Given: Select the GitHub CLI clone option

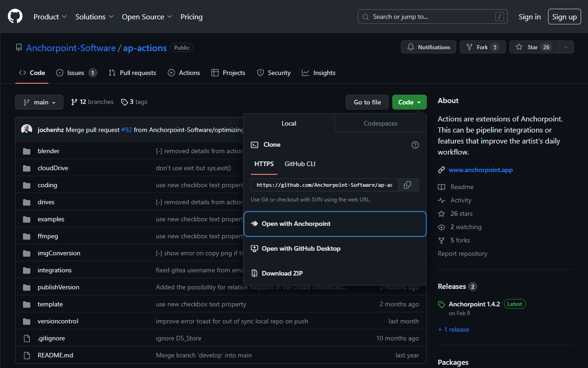Looking at the screenshot, I should (x=300, y=164).
